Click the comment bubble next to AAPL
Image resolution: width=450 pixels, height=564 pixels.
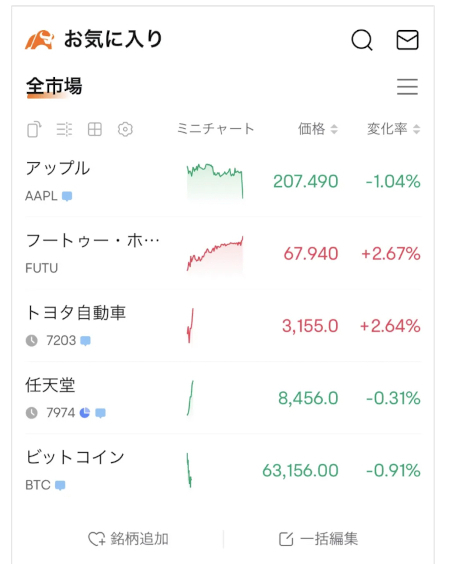67,196
